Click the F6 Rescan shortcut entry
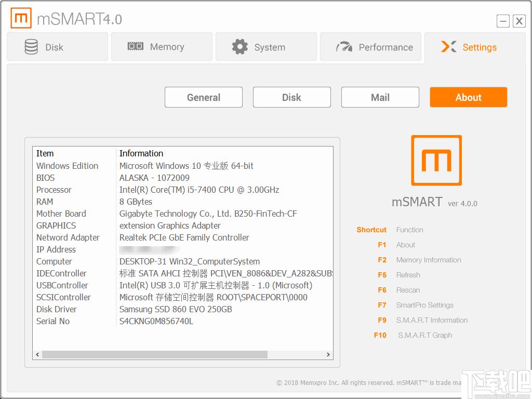This screenshot has height=399, width=532. (x=398, y=290)
